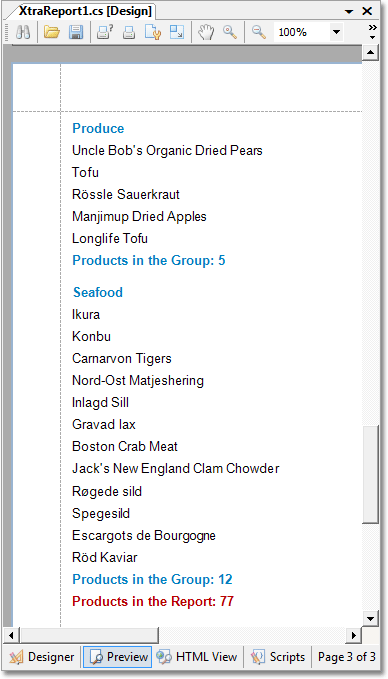Image resolution: width=388 pixels, height=679 pixels.
Task: Save the report using the floppy disk icon
Action: (76, 32)
